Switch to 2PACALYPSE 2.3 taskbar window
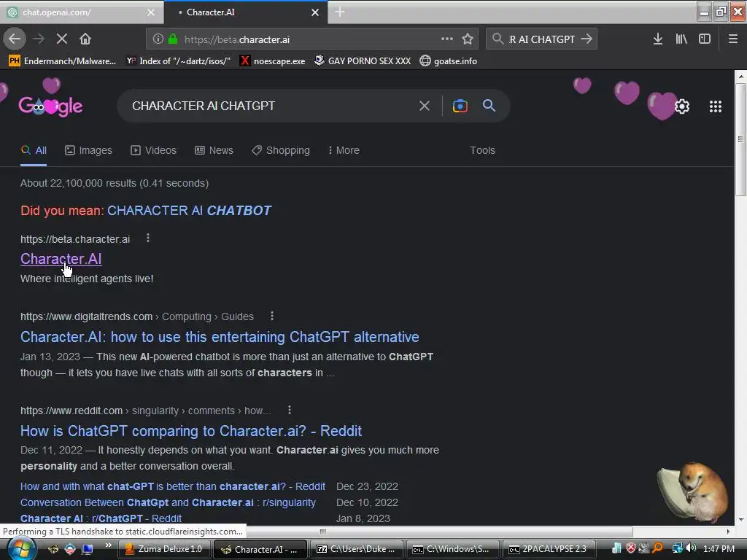The image size is (747, 560). pos(548,549)
